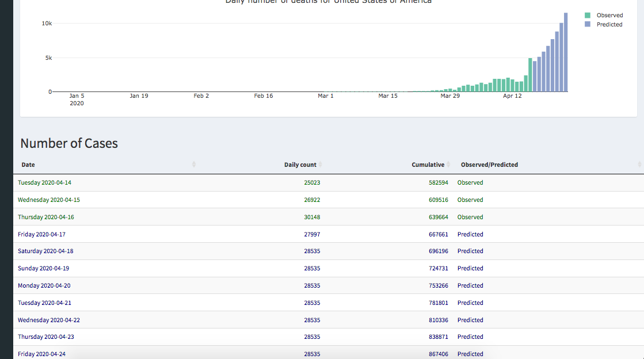Click the Friday 2020-04-17 date cell
This screenshot has width=644, height=359.
(x=41, y=234)
